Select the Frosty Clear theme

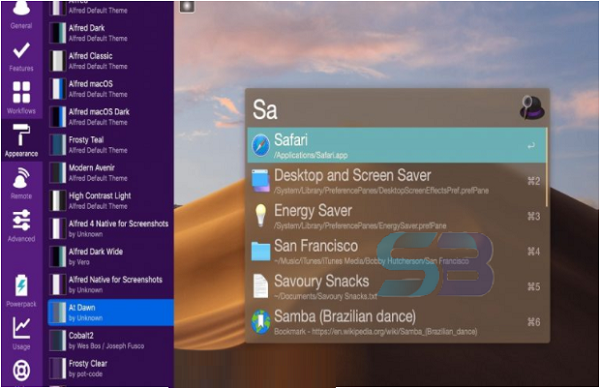(110, 368)
